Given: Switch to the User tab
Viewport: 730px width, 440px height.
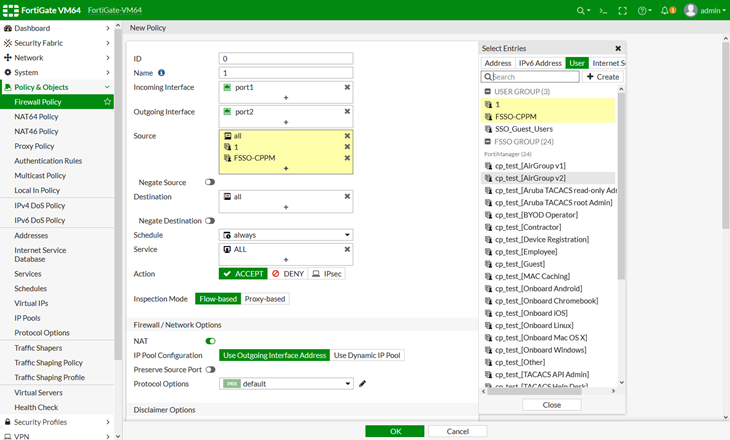Looking at the screenshot, I should [x=577, y=63].
